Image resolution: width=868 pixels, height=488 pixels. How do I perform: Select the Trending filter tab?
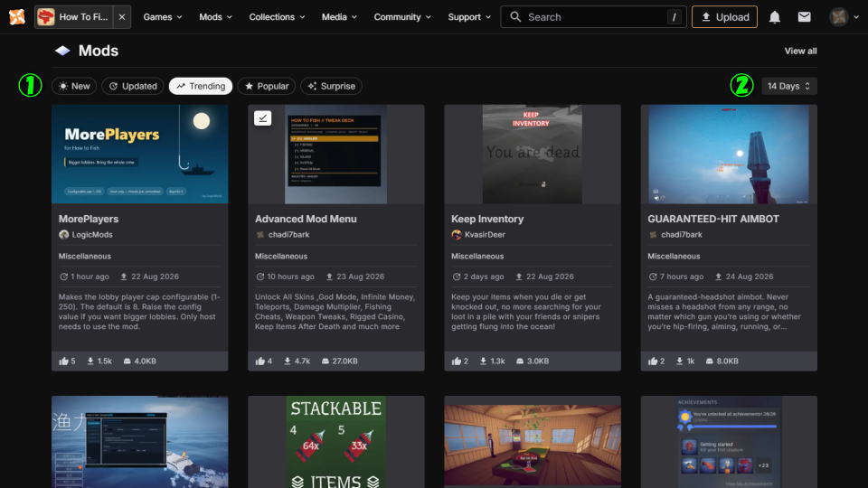pyautogui.click(x=201, y=86)
